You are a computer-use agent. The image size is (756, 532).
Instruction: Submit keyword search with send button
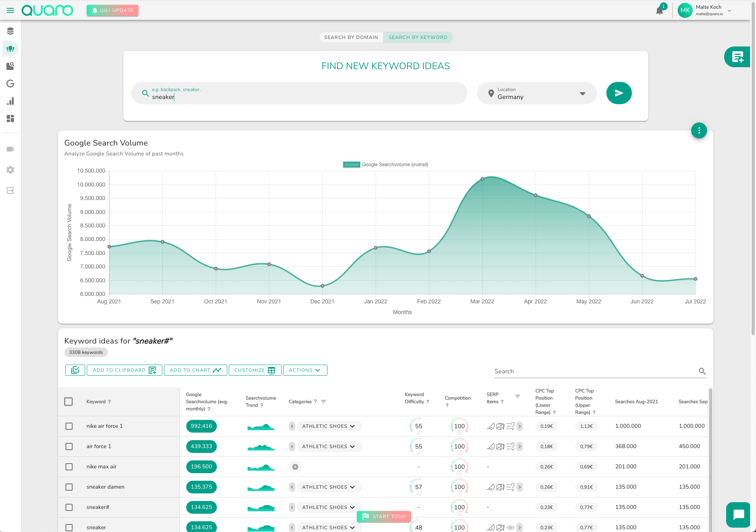point(619,93)
